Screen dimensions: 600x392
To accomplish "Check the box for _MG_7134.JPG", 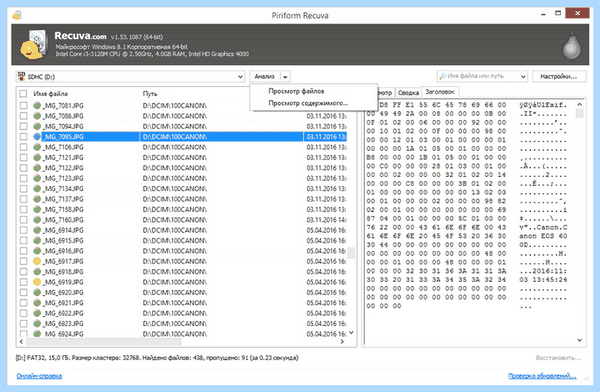I will (x=23, y=188).
